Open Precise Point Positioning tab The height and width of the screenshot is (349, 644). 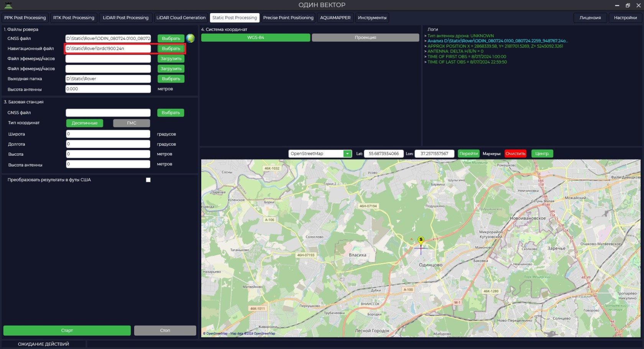pos(288,18)
